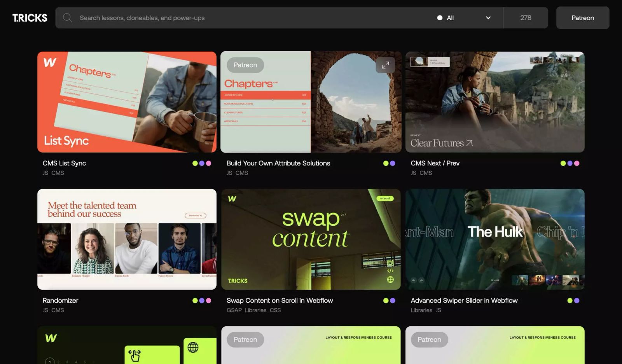The width and height of the screenshot is (622, 364).
Task: Click the JS tag under Randomizer
Action: click(x=45, y=310)
